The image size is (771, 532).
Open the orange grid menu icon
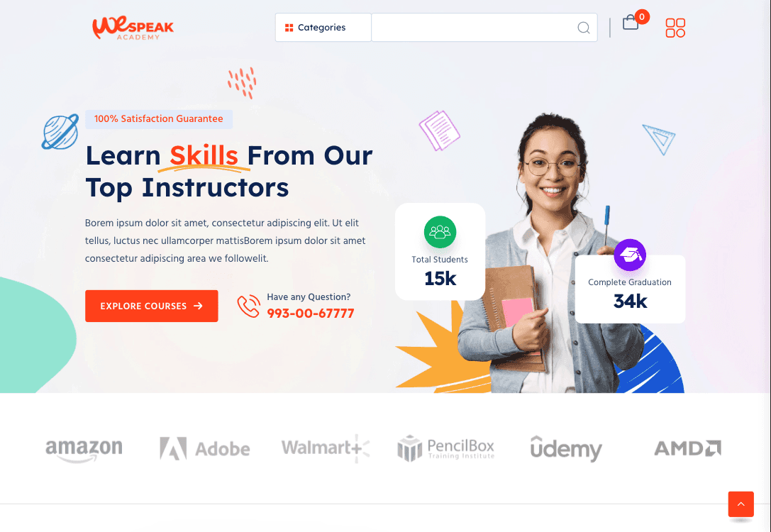pyautogui.click(x=675, y=28)
